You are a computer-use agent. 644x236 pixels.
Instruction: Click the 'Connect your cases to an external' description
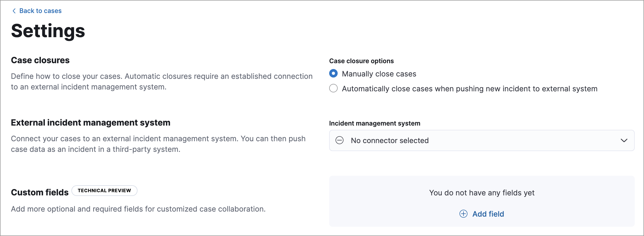(158, 144)
